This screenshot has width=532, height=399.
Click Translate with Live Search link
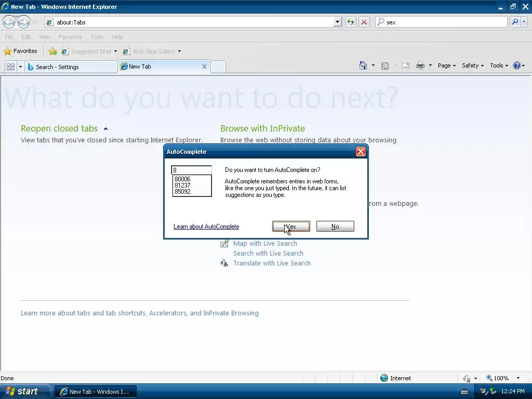click(272, 263)
